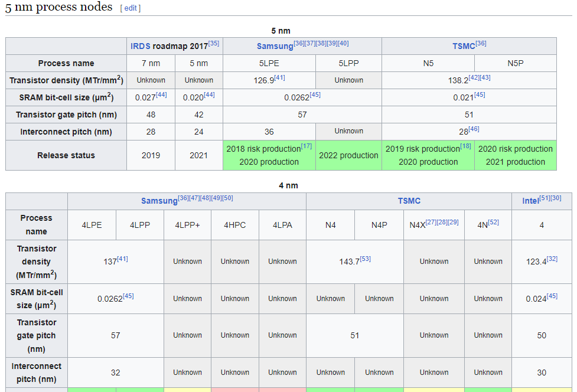Follow citation [46] next to interconnect pitch 28
This screenshot has width=577, height=392.
pos(474,129)
